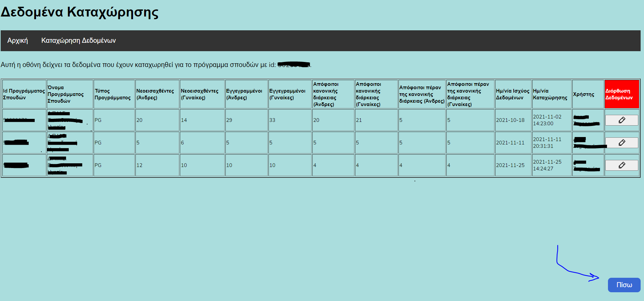Select the Διόρθωση Δεδομένων red column header
The image size is (644, 301).
coord(621,94)
